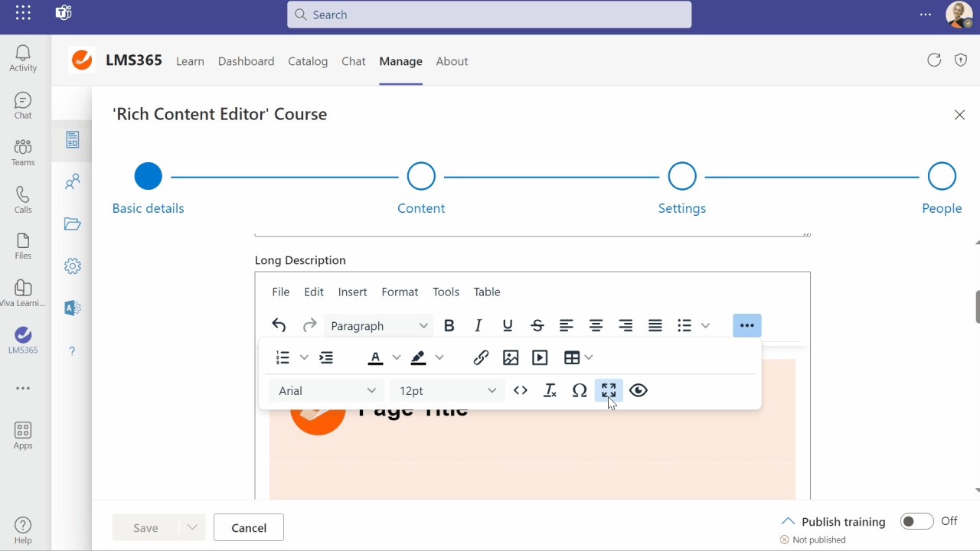The height and width of the screenshot is (551, 980).
Task: Click the insert media video icon
Action: coord(540,357)
